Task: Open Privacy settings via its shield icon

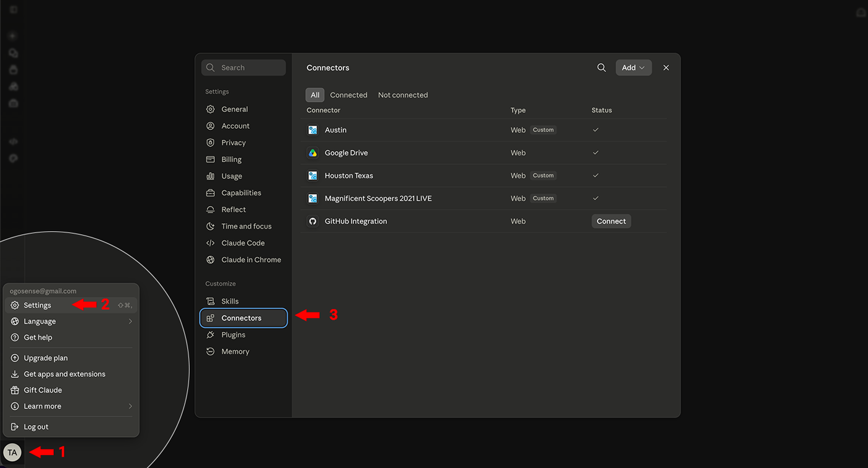Action: (210, 143)
